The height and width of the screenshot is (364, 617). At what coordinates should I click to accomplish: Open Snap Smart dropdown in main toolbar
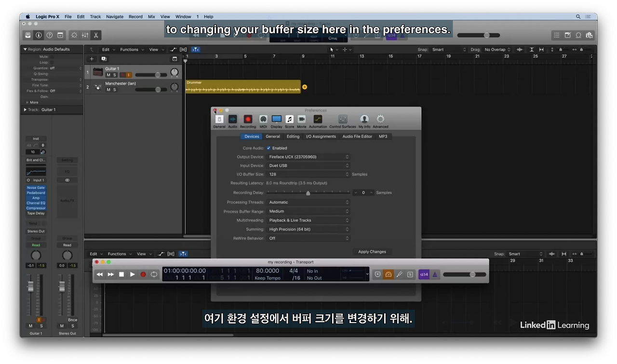pos(449,50)
